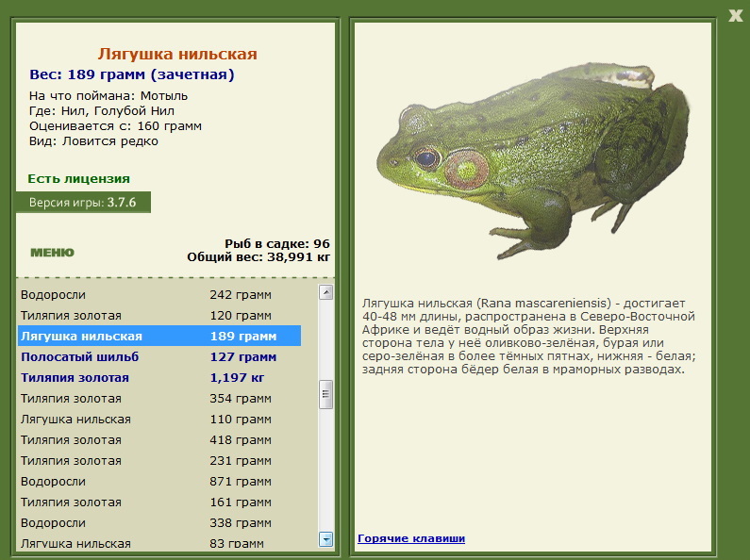Click the Nile frog image
750x560 pixels.
533,160
